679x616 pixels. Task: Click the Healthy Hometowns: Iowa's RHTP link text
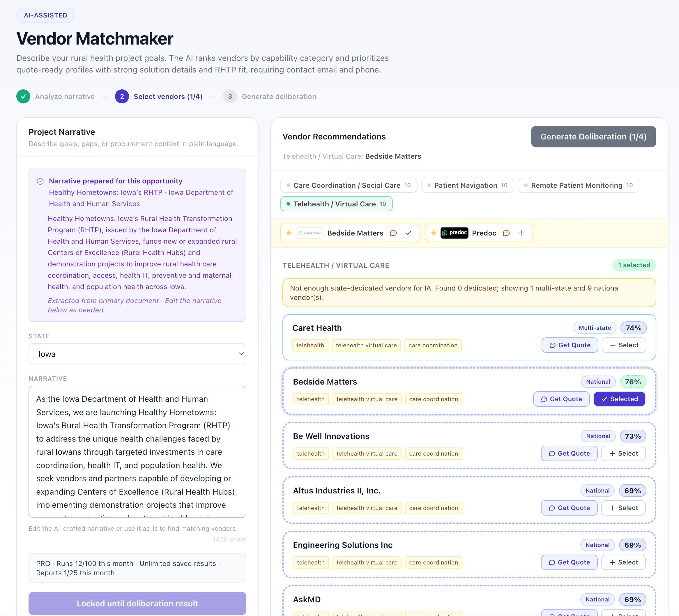pyautogui.click(x=106, y=192)
